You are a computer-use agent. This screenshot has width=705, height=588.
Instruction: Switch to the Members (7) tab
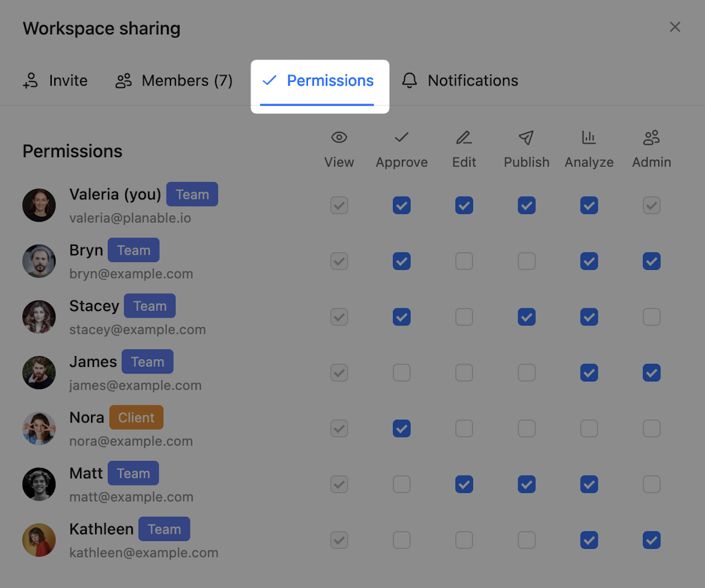pyautogui.click(x=174, y=81)
